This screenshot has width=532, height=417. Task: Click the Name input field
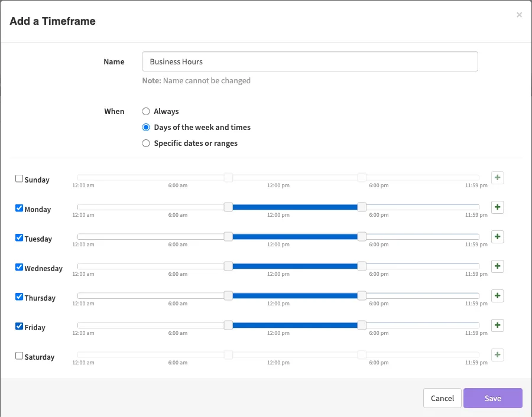coord(310,61)
